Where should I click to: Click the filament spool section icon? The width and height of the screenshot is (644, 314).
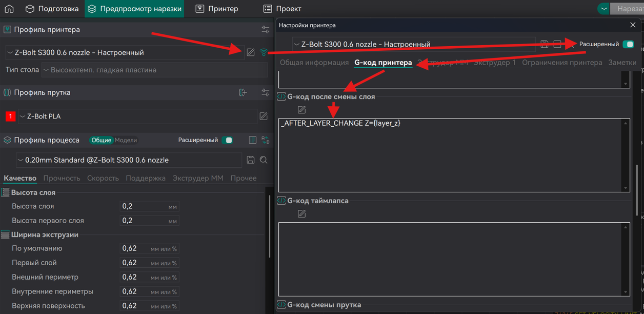pyautogui.click(x=7, y=93)
